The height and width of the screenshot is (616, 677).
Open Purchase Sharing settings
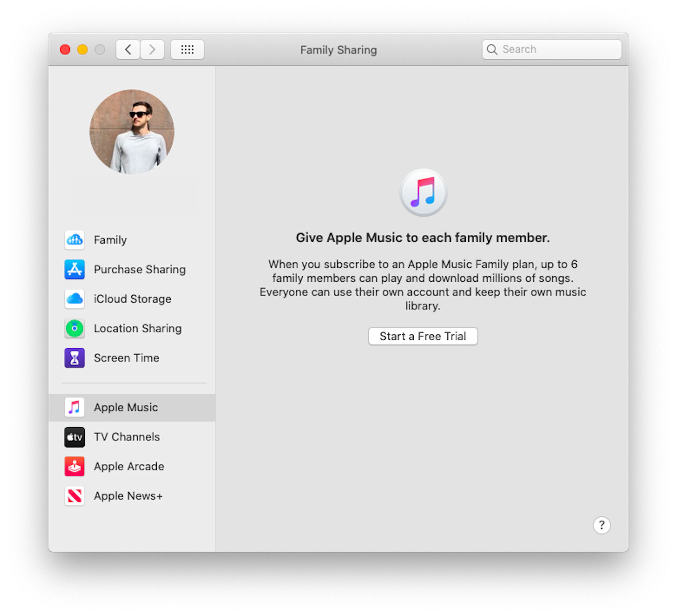pos(140,269)
